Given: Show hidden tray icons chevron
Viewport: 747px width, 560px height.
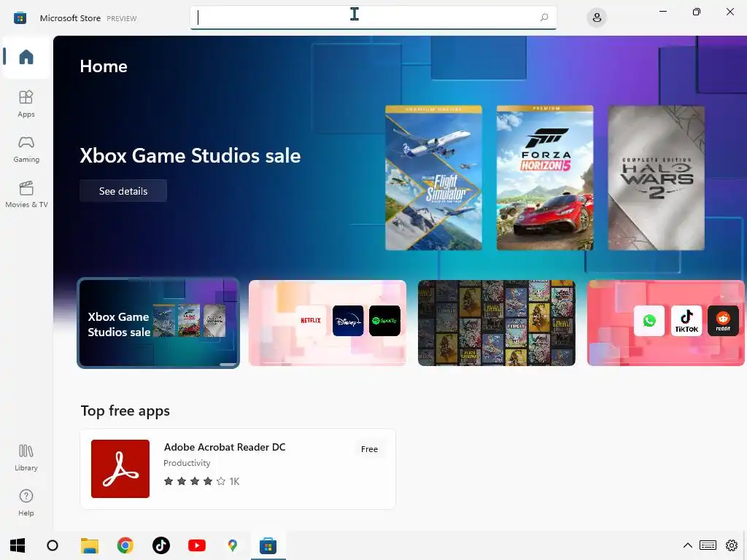Looking at the screenshot, I should point(687,545).
